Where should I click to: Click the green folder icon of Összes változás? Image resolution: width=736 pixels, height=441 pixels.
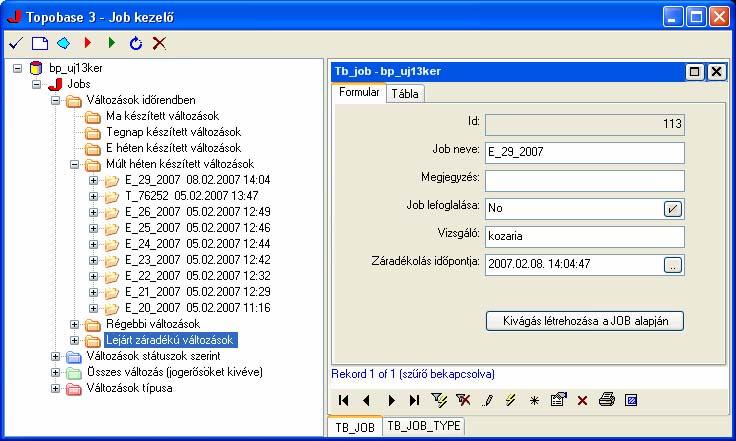pos(74,373)
